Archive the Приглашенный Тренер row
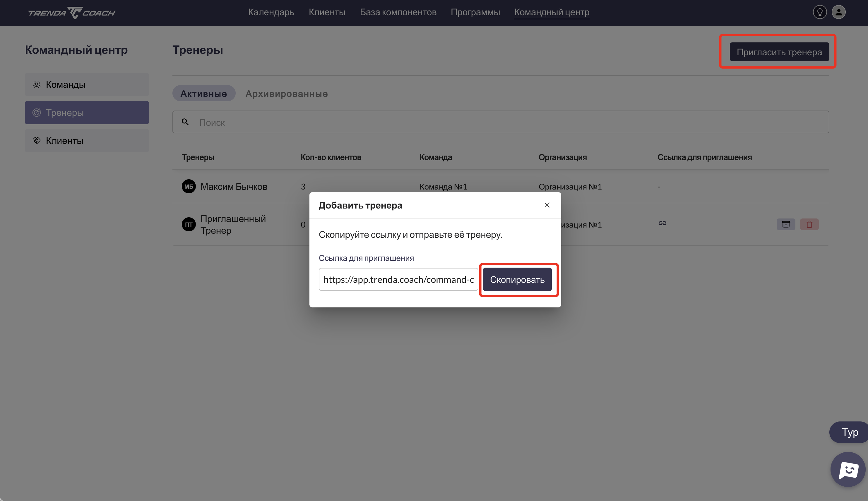Image resolution: width=868 pixels, height=501 pixels. click(786, 224)
